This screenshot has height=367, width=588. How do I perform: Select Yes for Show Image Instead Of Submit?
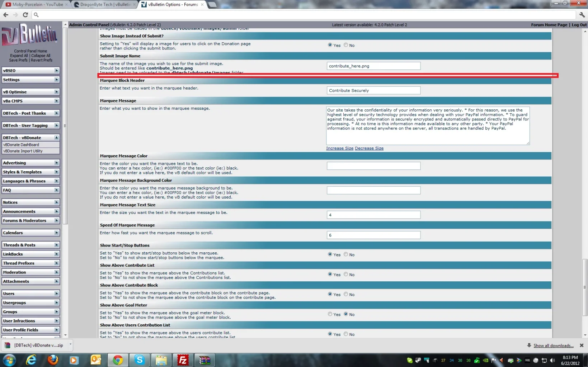(x=330, y=45)
